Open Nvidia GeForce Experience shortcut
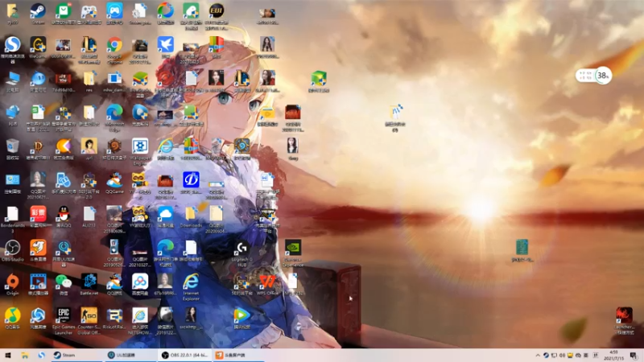Screen dimensions: 644x362 pos(293,253)
